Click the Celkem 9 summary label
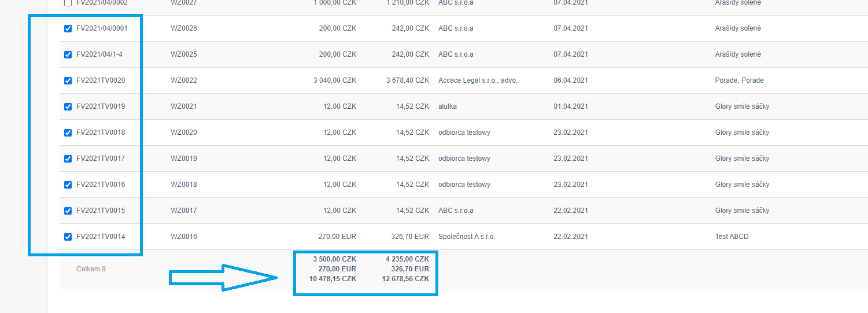The width and height of the screenshot is (868, 313). (x=91, y=269)
